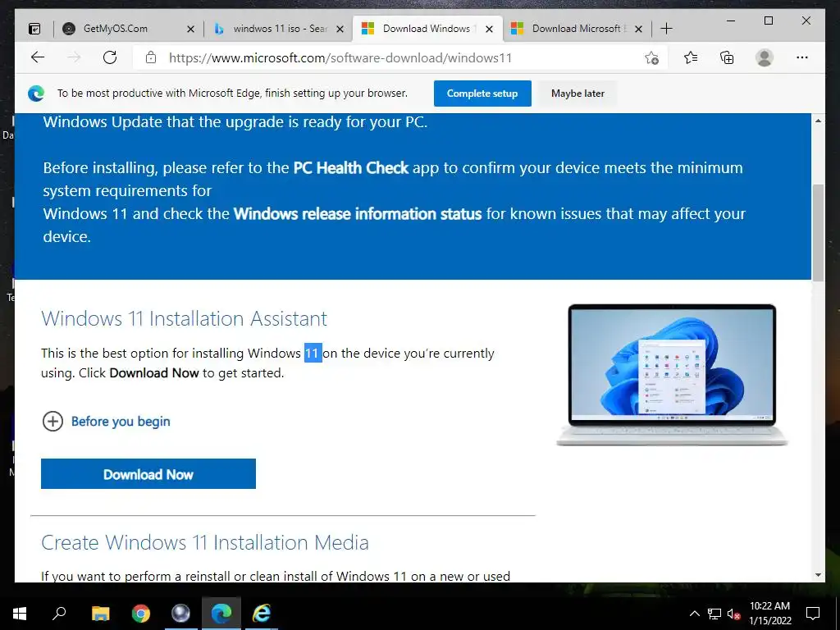This screenshot has width=840, height=630.
Task: Close the GetMyOS.Com tab
Action: coord(190,29)
